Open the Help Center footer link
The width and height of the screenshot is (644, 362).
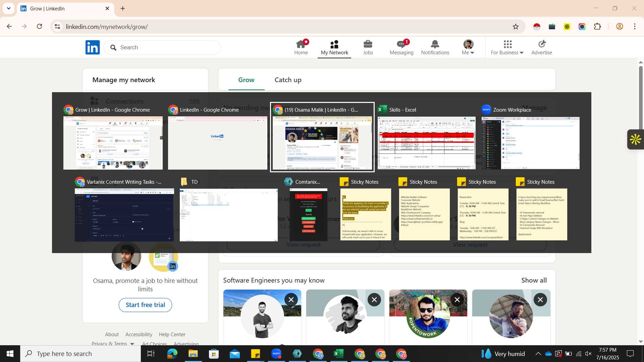[x=172, y=334]
